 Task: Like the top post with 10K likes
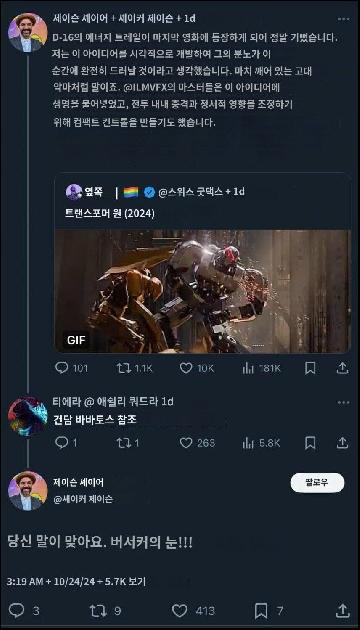[186, 368]
